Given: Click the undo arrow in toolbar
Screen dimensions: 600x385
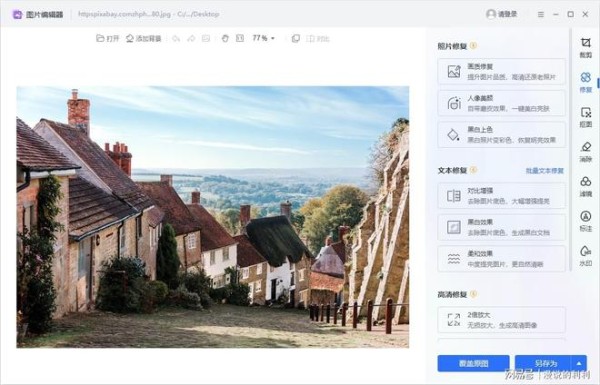Looking at the screenshot, I should (x=176, y=38).
